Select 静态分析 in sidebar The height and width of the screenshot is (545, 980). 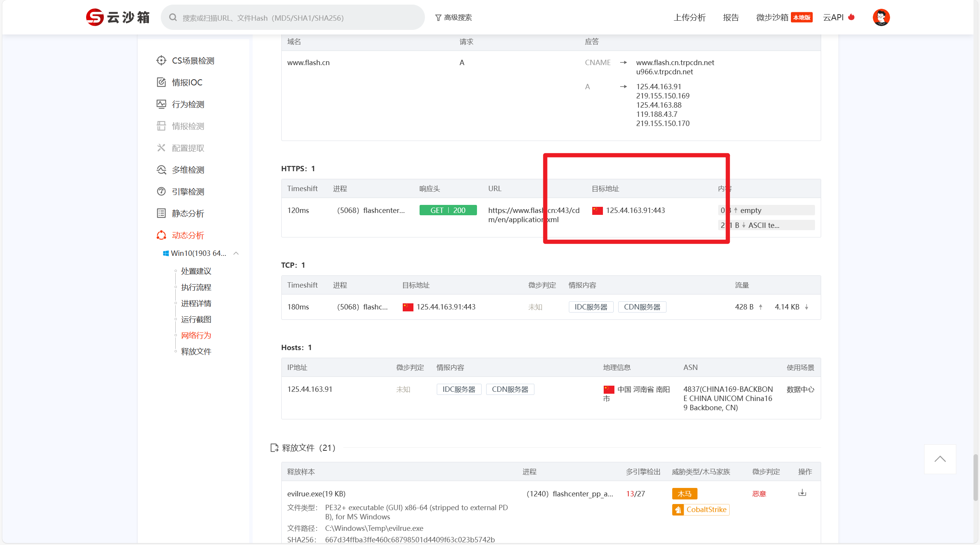(x=188, y=213)
